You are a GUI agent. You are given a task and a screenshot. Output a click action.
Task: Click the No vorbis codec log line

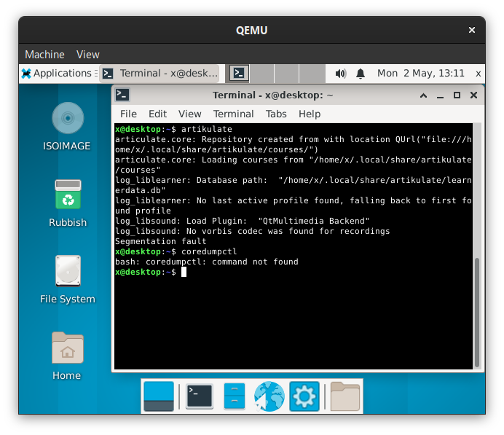(252, 231)
